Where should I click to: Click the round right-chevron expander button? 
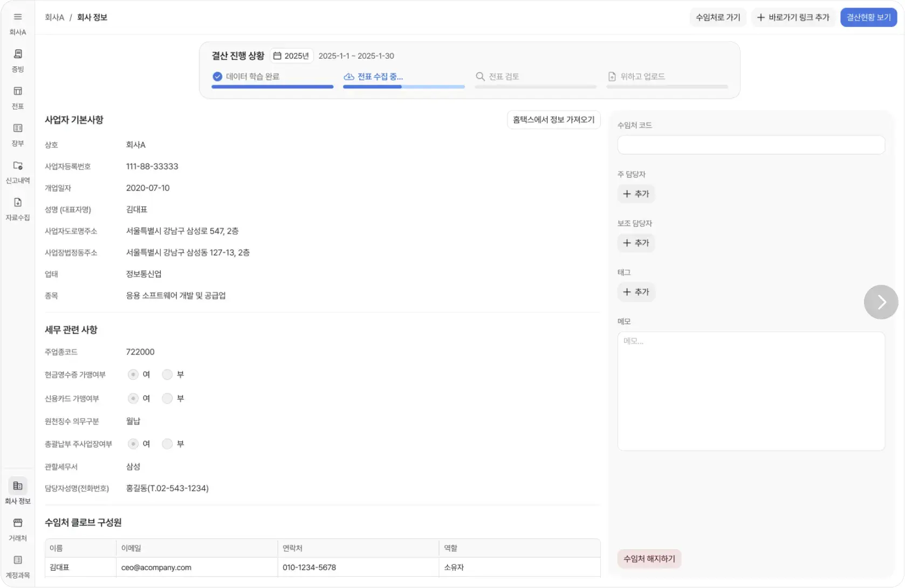tap(881, 302)
